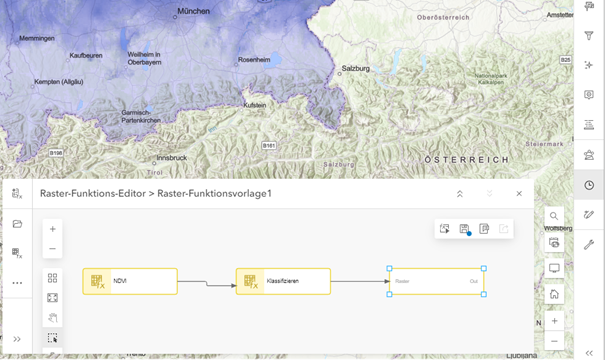Click the Steiermark label on the map

click(x=544, y=144)
